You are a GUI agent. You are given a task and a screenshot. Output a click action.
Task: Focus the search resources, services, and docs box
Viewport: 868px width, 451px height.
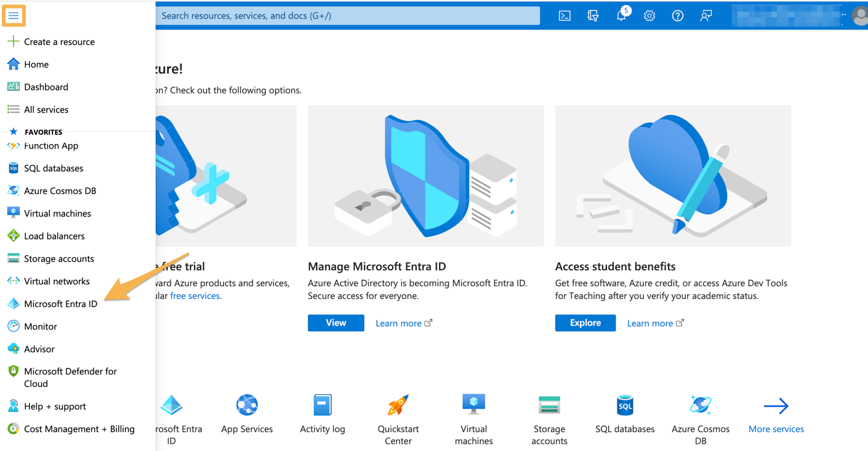(348, 15)
